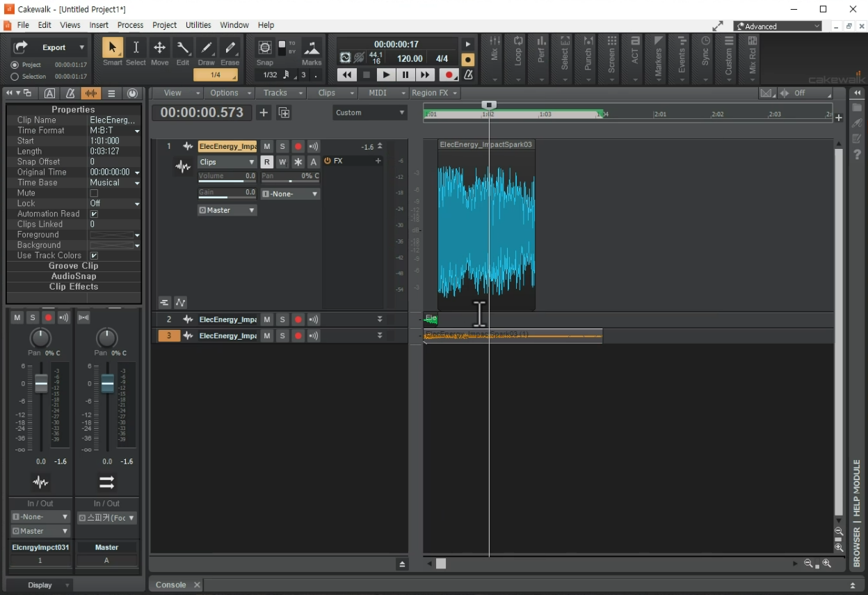868x595 pixels.
Task: Expand the Clip Effects section
Action: click(73, 287)
